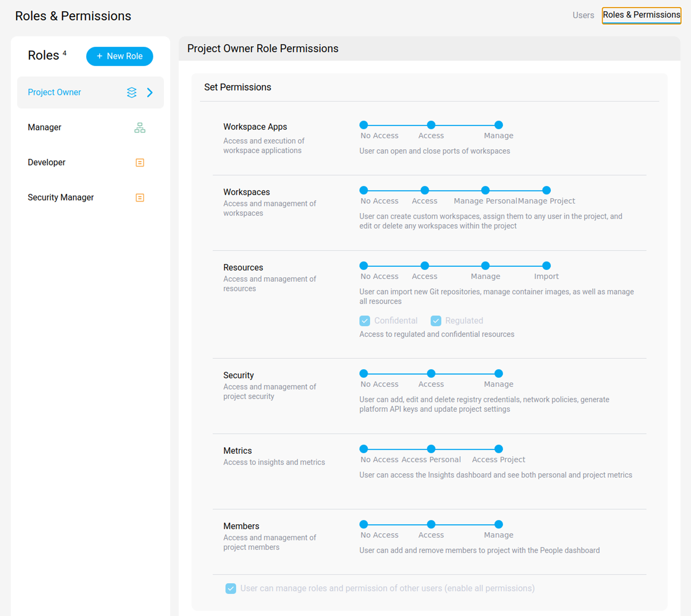Toggle permission to manage other users' roles

click(230, 588)
